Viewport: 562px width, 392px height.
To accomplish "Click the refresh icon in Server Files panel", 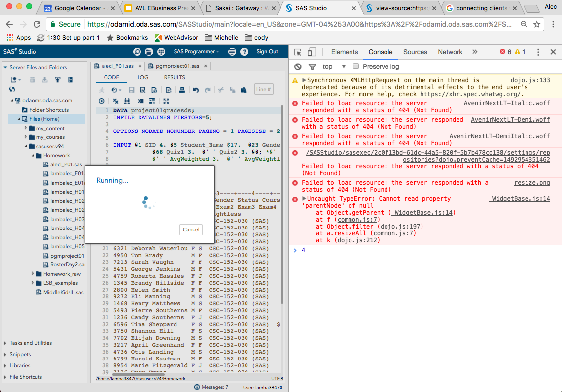I will 12,89.
